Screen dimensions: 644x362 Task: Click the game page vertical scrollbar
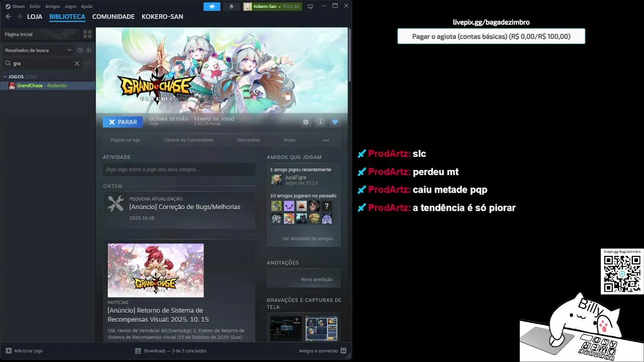[x=349, y=55]
